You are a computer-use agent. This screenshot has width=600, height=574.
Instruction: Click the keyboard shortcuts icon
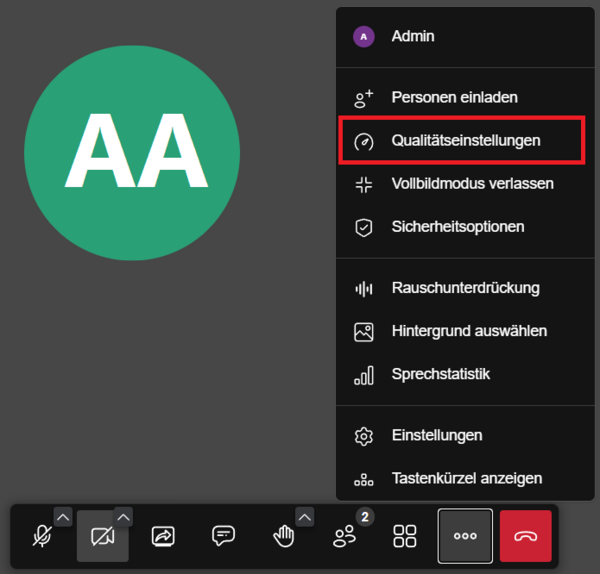(364, 479)
